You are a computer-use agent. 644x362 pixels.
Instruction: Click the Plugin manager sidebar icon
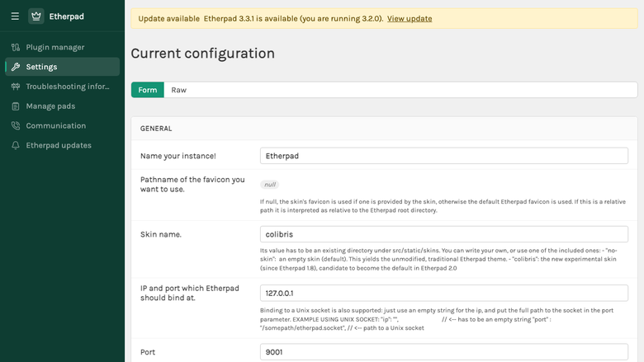16,47
